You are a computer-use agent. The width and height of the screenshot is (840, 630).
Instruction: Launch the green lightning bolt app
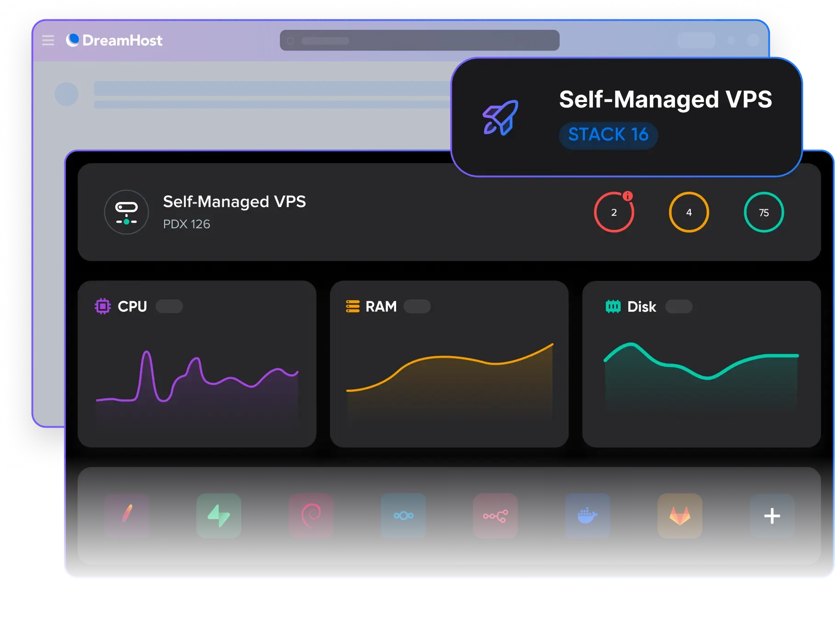point(219,515)
